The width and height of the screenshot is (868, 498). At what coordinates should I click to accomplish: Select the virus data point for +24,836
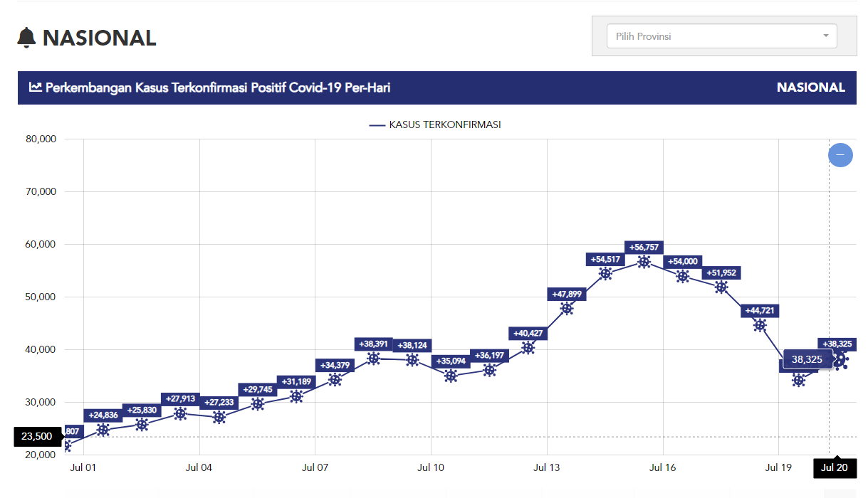103,430
